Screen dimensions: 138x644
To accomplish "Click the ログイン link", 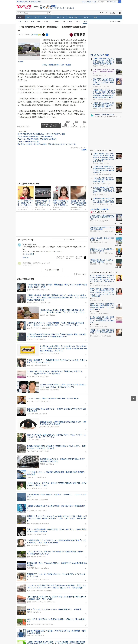I will pyautogui.click(x=42, y=8).
